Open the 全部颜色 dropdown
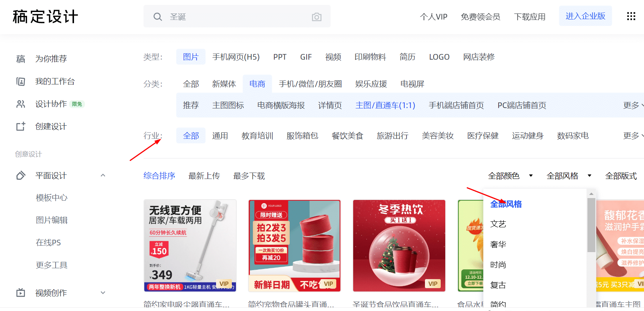The height and width of the screenshot is (311, 644). [510, 176]
